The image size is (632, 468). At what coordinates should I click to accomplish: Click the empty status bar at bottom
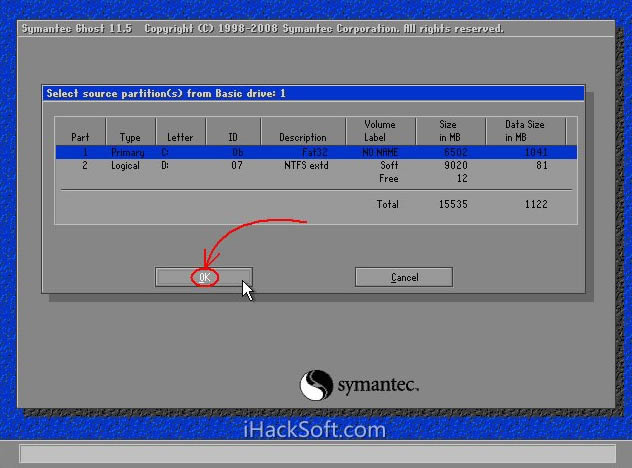pyautogui.click(x=317, y=454)
